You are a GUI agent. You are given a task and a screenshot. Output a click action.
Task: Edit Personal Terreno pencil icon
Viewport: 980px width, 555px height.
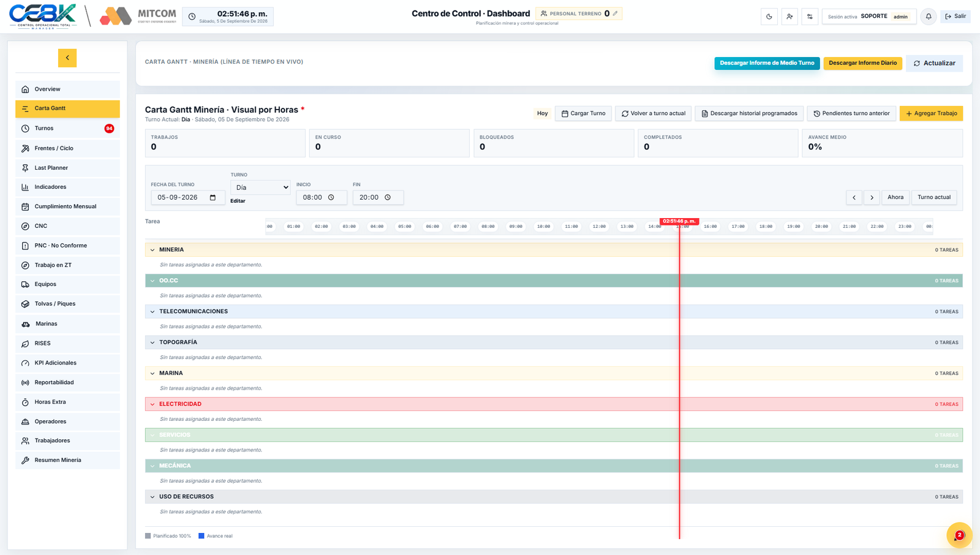[x=616, y=13]
